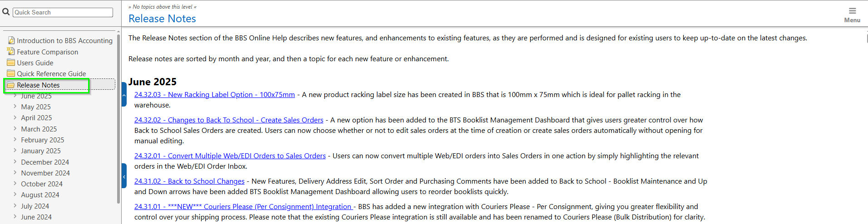Click the upper blue sidebar collapse handle
The image size is (868, 224).
pyautogui.click(x=124, y=94)
